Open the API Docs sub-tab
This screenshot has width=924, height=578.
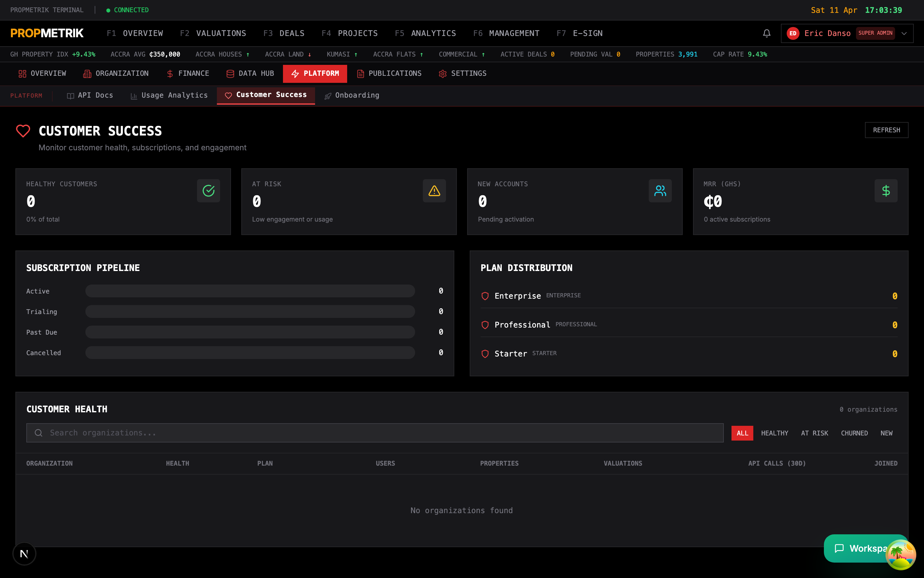(90, 96)
